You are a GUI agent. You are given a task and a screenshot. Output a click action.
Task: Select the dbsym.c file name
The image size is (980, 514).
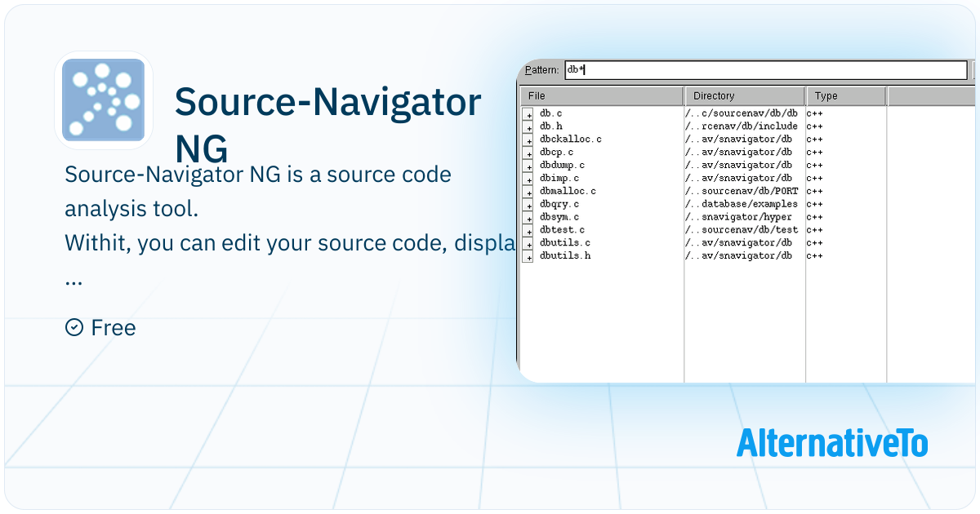coord(559,217)
